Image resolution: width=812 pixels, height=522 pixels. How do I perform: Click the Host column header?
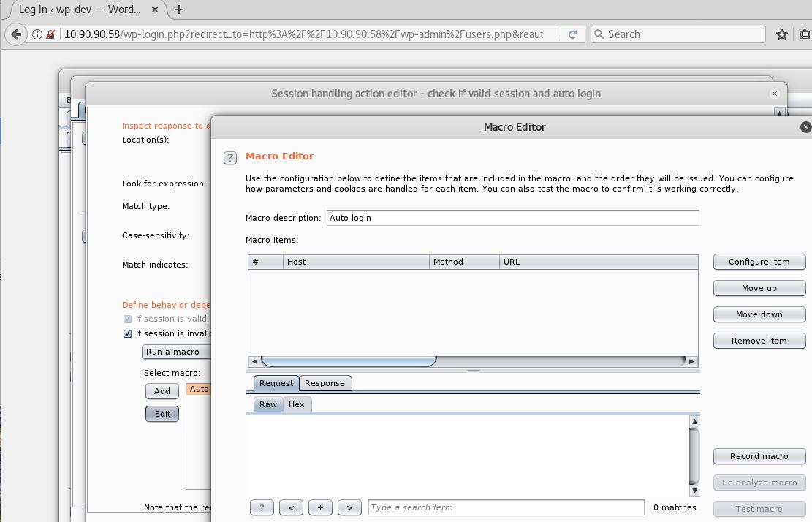tap(356, 262)
